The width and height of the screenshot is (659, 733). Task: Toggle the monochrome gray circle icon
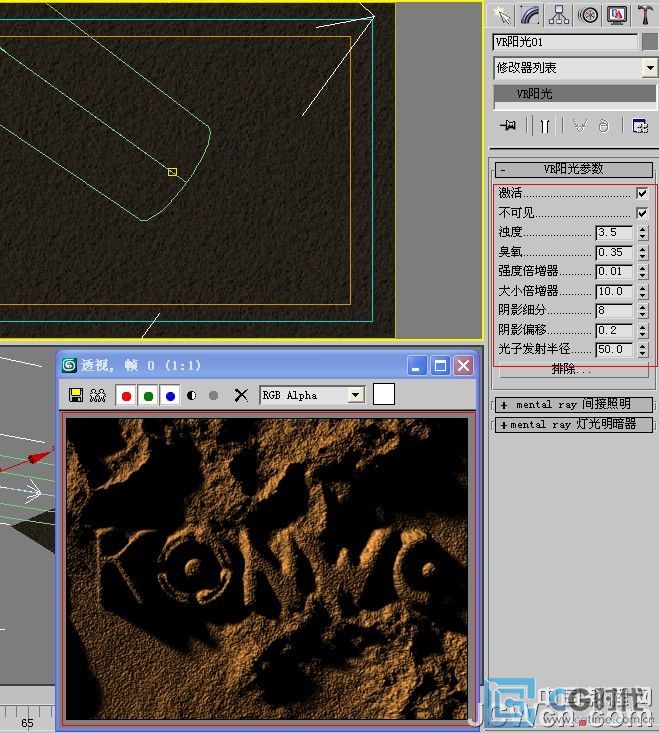[x=214, y=395]
